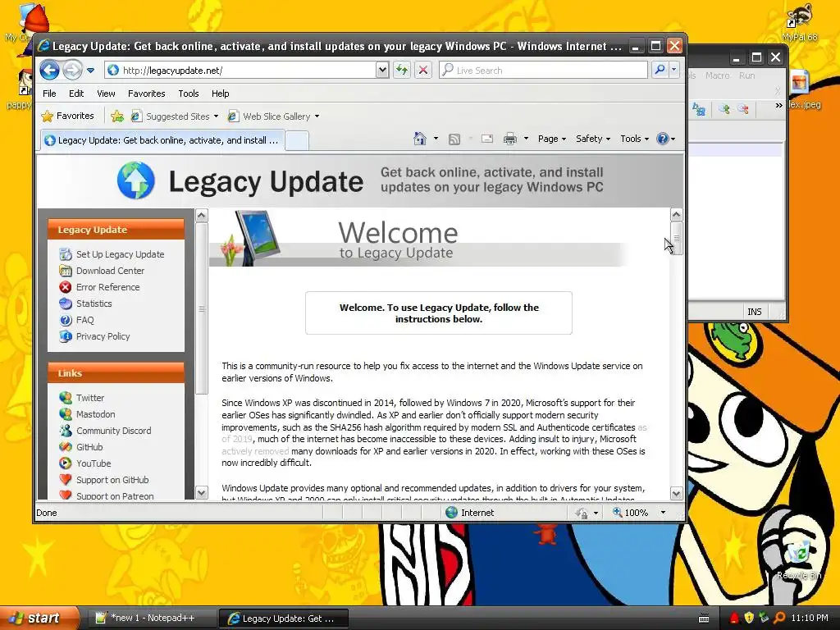Click the sidebar scrollbar up arrow
This screenshot has height=630, width=840.
(202, 216)
